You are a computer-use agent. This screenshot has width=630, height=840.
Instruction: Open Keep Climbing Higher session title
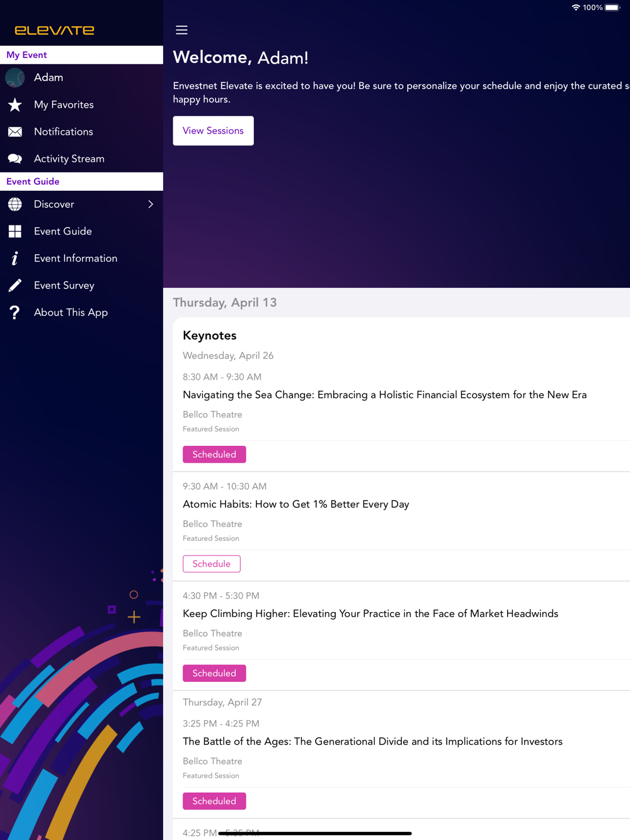click(x=370, y=614)
